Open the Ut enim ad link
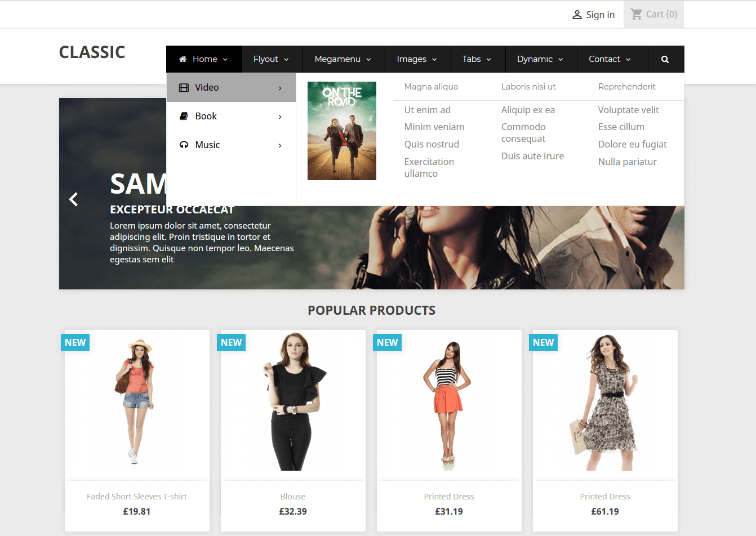This screenshot has width=756, height=536. pos(427,110)
